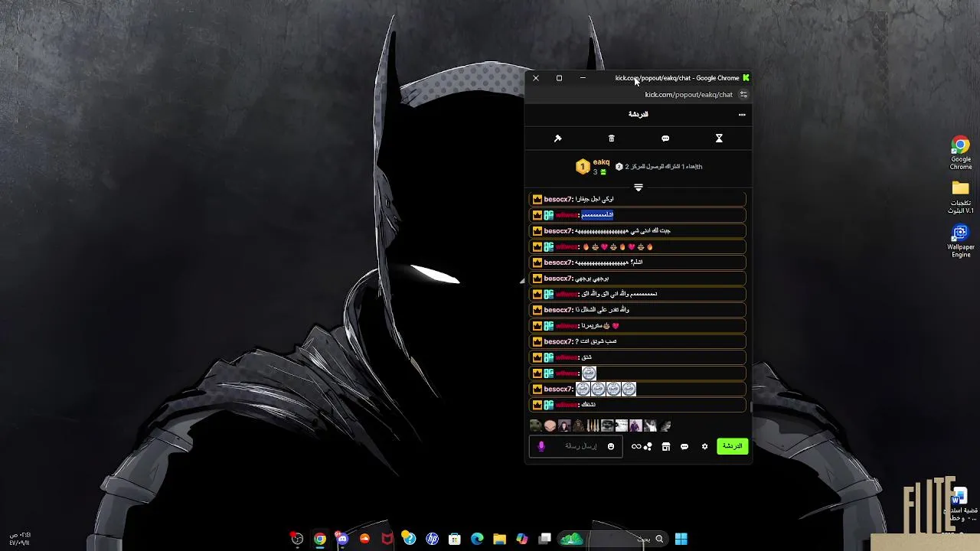The image size is (980, 551).
Task: Open File Explorer in taskbar
Action: pos(500,539)
